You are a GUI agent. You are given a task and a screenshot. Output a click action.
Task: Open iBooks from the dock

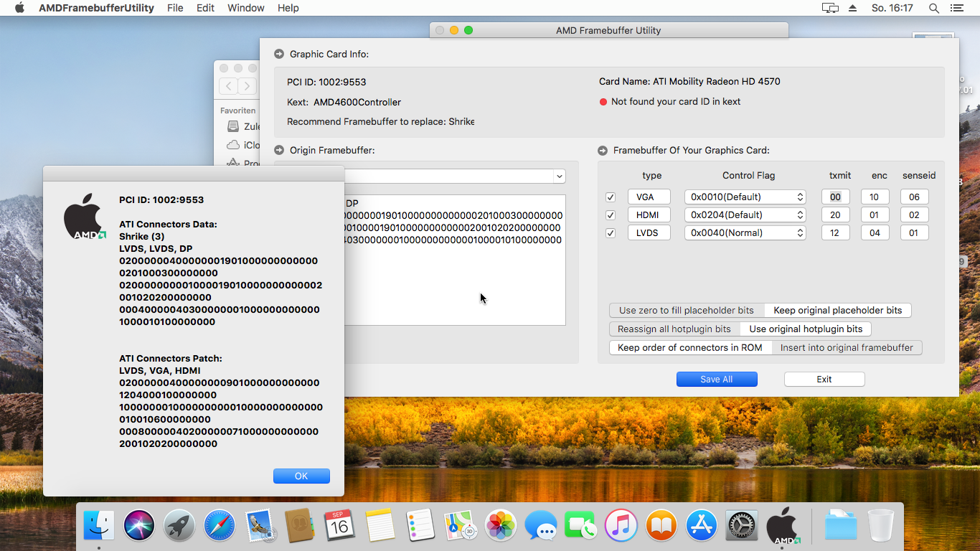click(661, 525)
